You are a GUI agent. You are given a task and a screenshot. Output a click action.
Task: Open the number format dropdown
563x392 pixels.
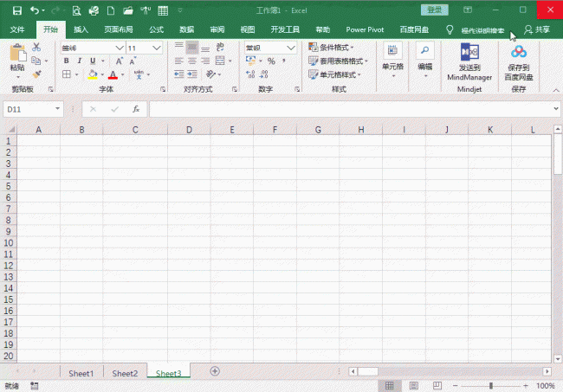[291, 48]
